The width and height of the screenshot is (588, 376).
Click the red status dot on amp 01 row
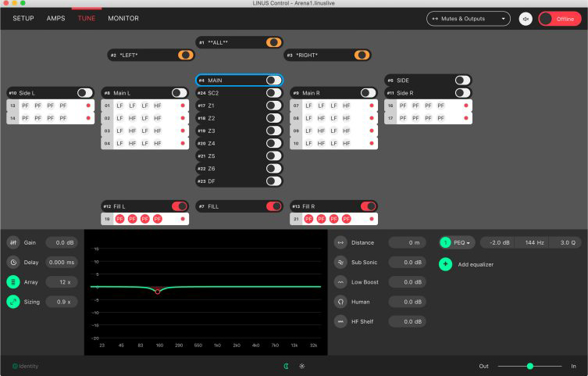(183, 106)
